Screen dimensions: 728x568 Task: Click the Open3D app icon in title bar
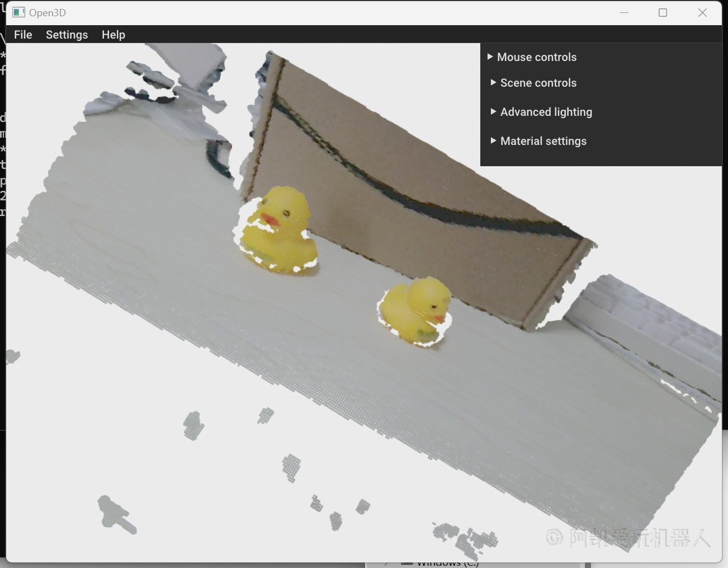tap(19, 12)
